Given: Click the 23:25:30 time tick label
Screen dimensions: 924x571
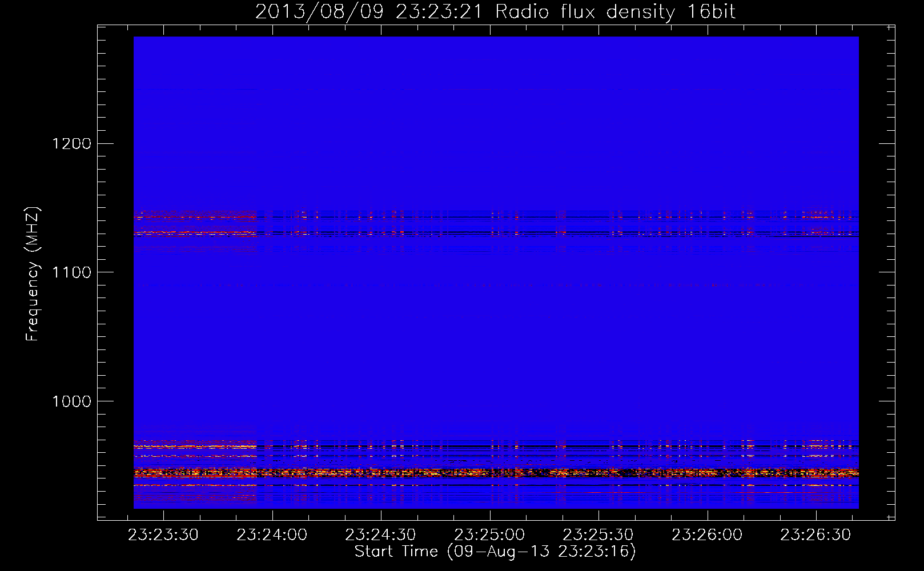Looking at the screenshot, I should (x=598, y=535).
